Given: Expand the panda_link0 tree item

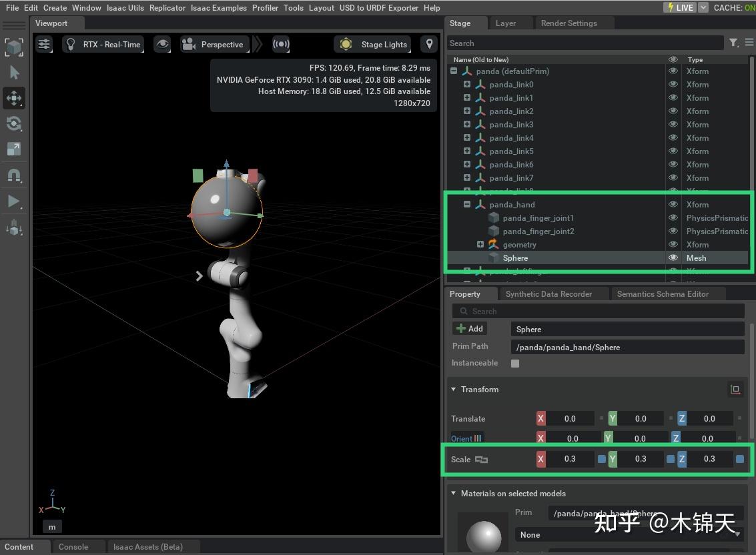Looking at the screenshot, I should click(466, 85).
